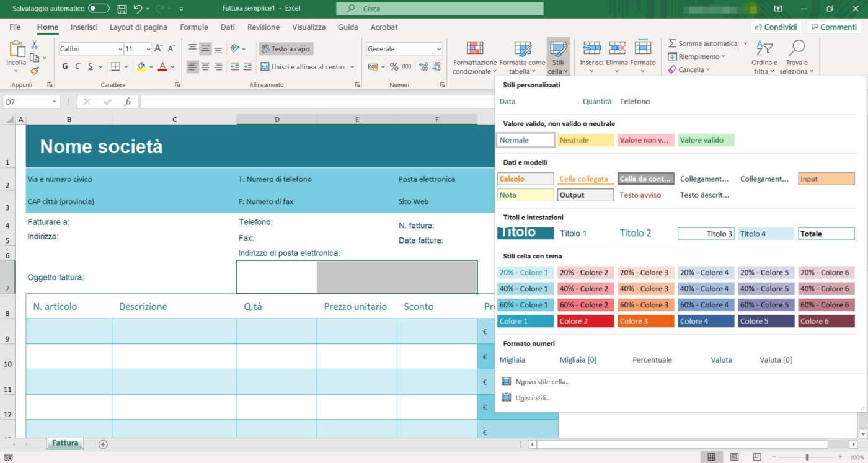
Task: Click the save floppy disk icon
Action: [x=122, y=9]
